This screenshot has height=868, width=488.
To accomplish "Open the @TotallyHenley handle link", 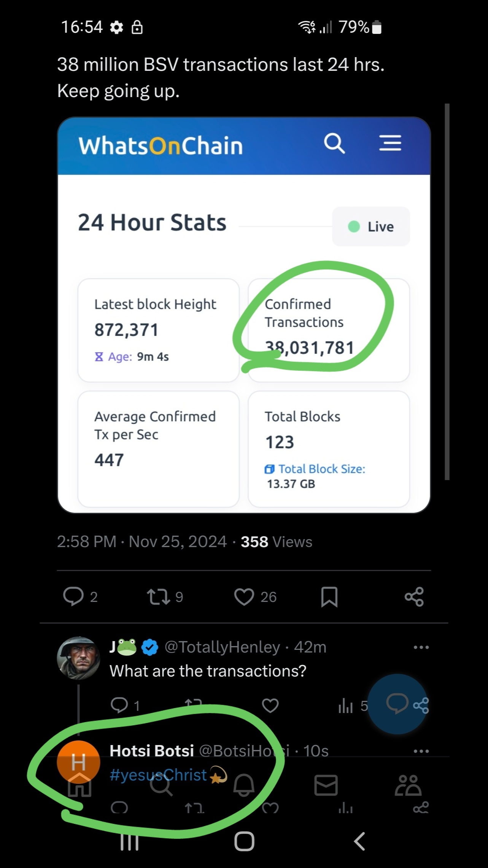I will pyautogui.click(x=222, y=647).
